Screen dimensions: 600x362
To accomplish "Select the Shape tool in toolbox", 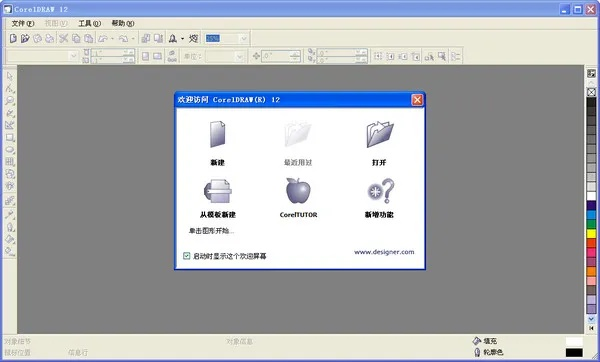I will click(x=10, y=88).
